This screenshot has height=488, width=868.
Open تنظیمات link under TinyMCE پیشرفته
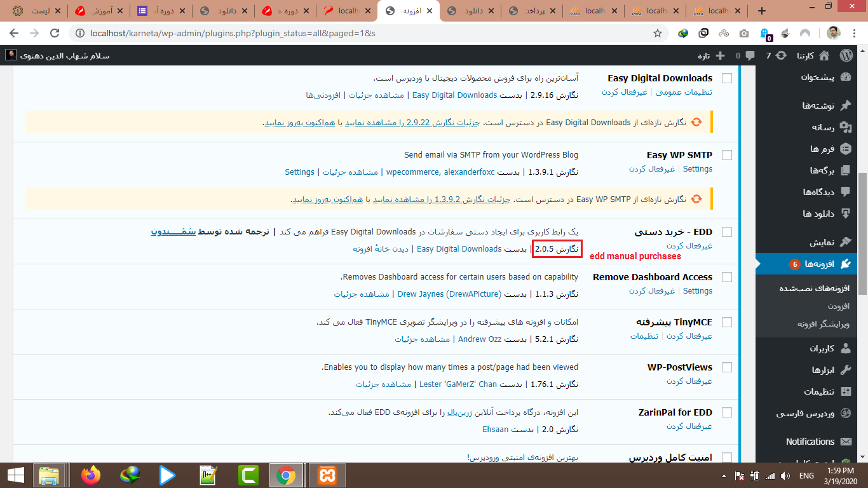pyautogui.click(x=644, y=336)
